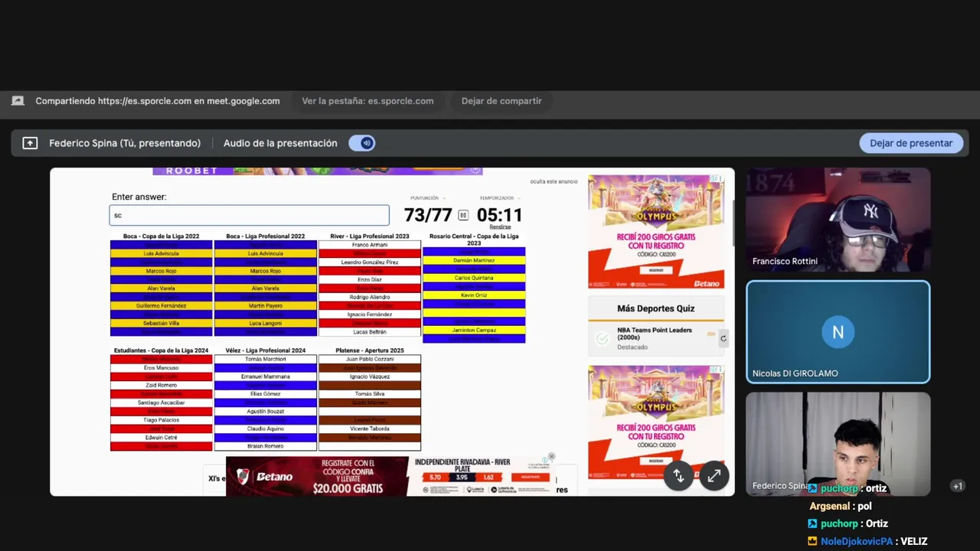Click the River Plate crest in Betano banner
980x551 pixels.
coord(243,477)
